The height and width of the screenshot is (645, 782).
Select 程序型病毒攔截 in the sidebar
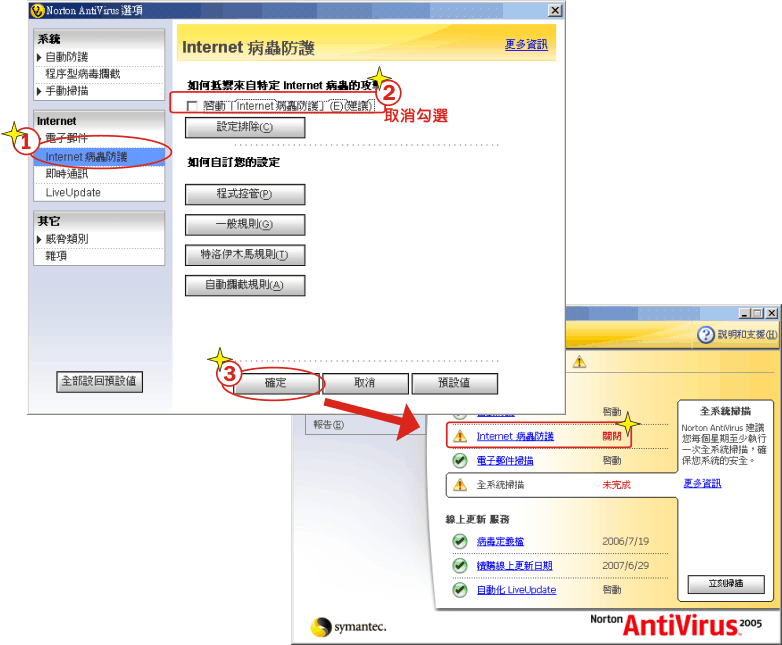(83, 74)
